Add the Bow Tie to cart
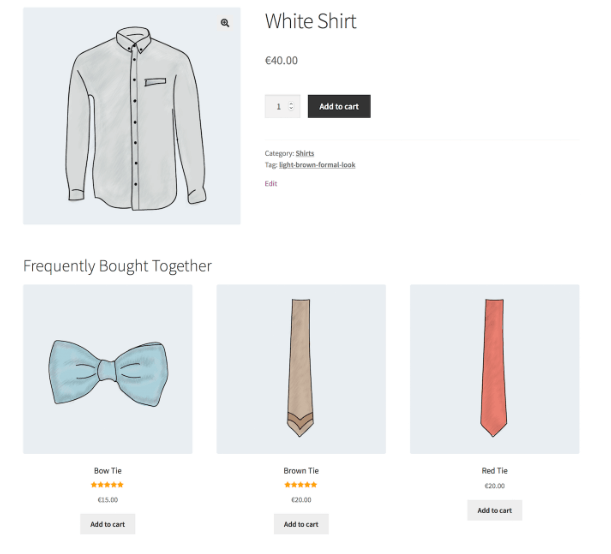 coord(107,524)
